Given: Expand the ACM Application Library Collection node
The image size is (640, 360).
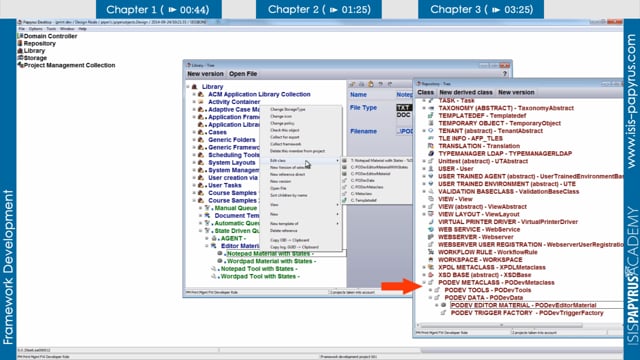Looking at the screenshot, I should [194, 94].
